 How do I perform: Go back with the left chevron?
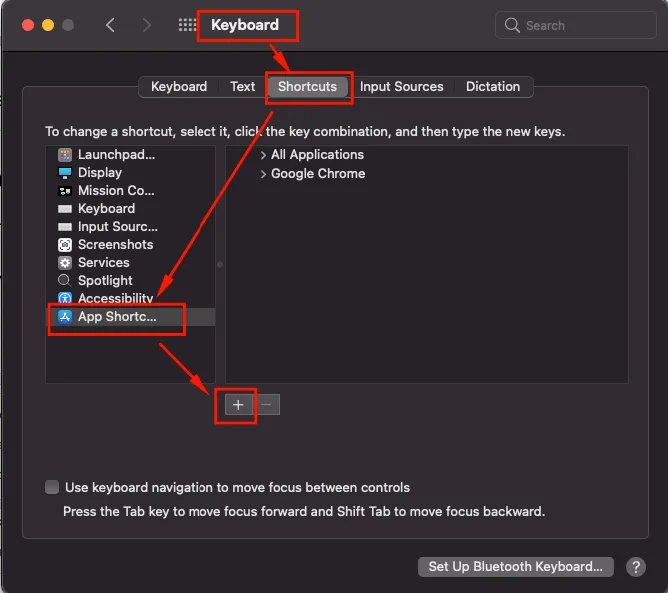coord(110,25)
